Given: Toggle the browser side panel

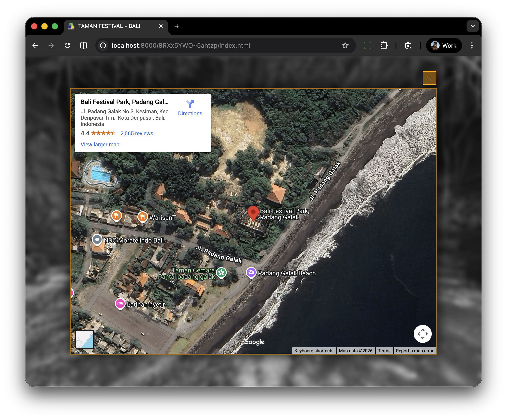Looking at the screenshot, I should 83,45.
